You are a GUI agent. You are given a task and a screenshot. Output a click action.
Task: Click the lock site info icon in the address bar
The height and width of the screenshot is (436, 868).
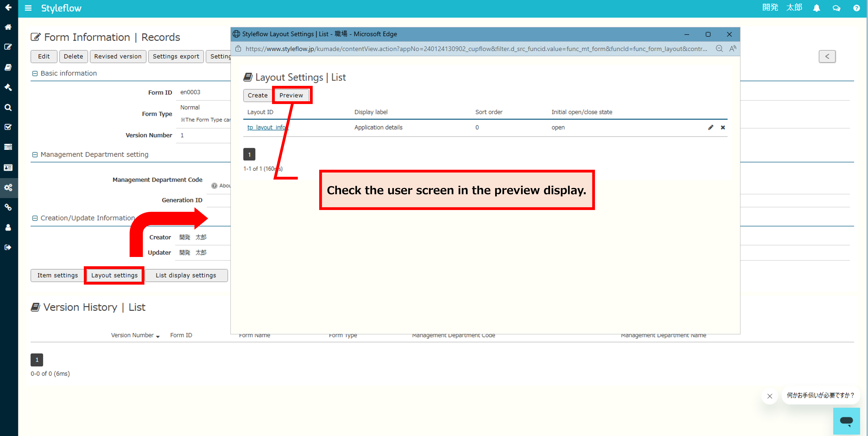[238, 49]
